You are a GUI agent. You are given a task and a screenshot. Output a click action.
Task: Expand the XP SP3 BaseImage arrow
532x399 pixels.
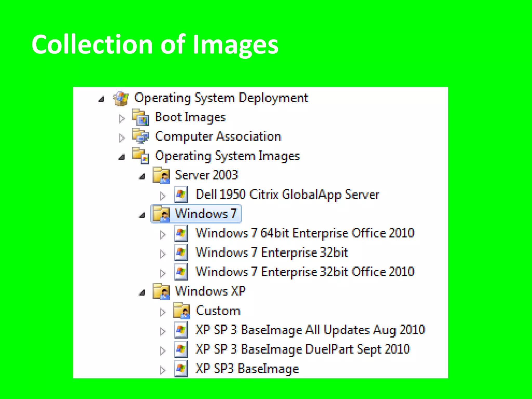[x=163, y=370]
